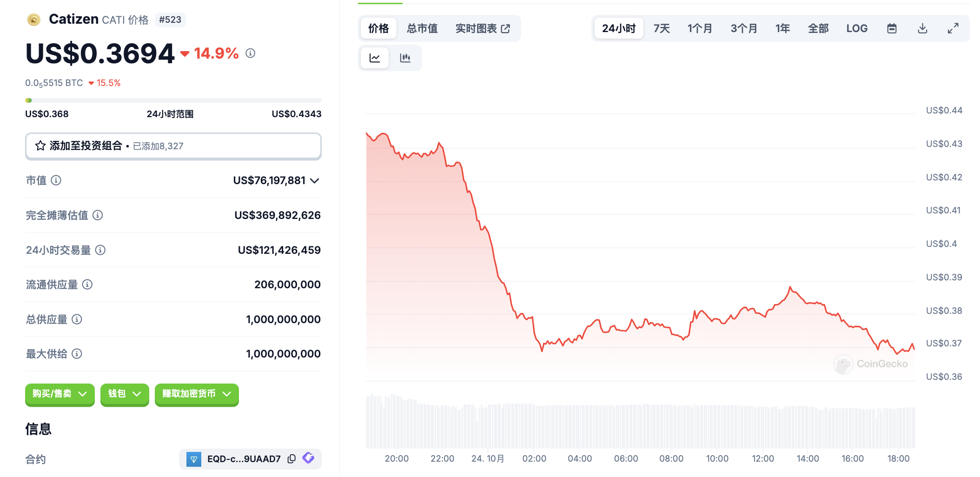Click the info icon beside 市值
Viewport: 980px width, 477px height.
pyautogui.click(x=56, y=180)
